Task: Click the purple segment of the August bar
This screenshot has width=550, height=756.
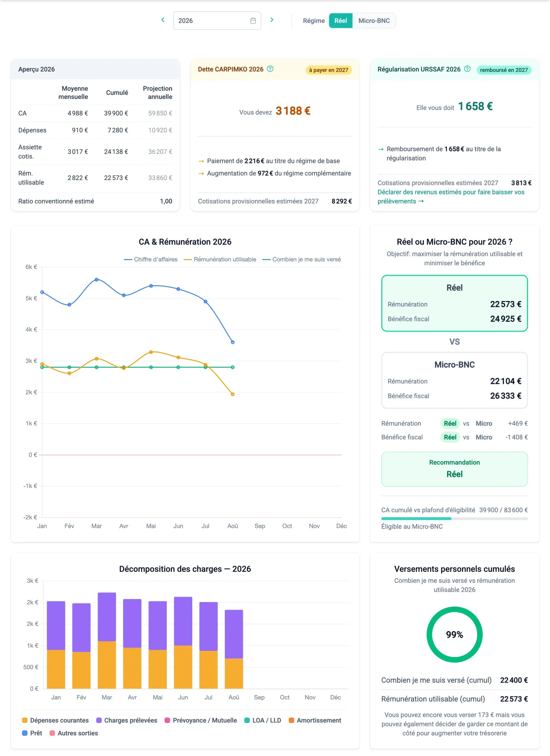Action: [x=234, y=634]
